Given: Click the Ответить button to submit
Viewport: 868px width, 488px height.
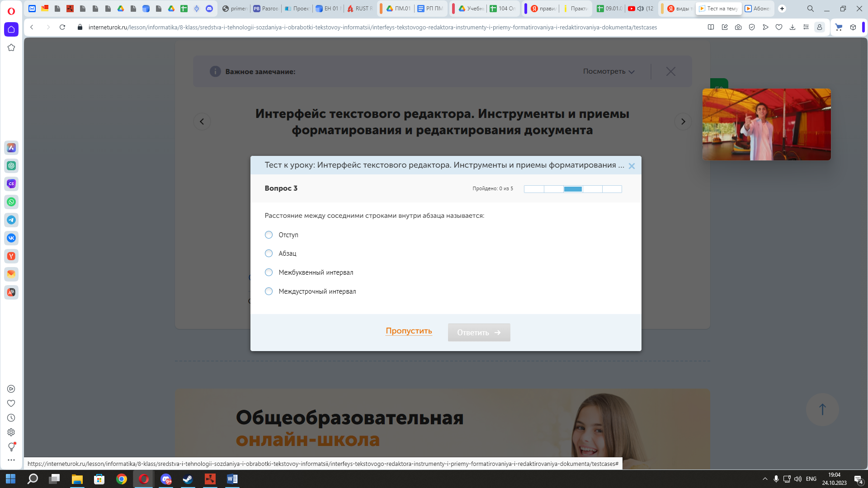Looking at the screenshot, I should 479,332.
